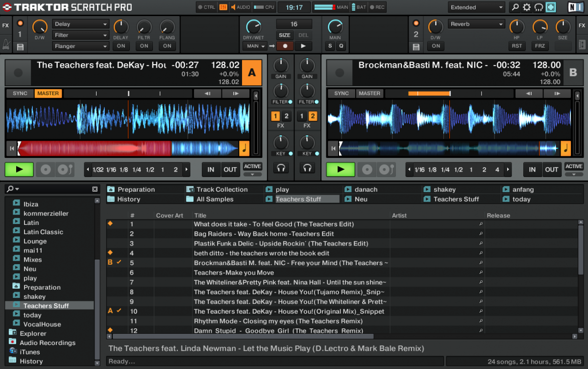Toggle the key lock note icon on Deck B
Viewport: 588px width, 369px height.
[565, 148]
